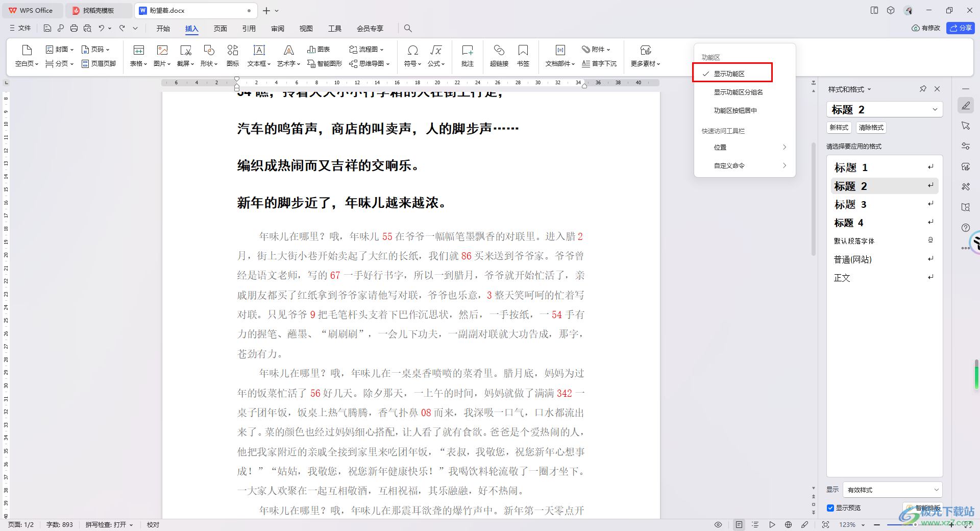The image size is (980, 531).
Task: Toggle 功能区按钮居中 option
Action: pos(745,110)
